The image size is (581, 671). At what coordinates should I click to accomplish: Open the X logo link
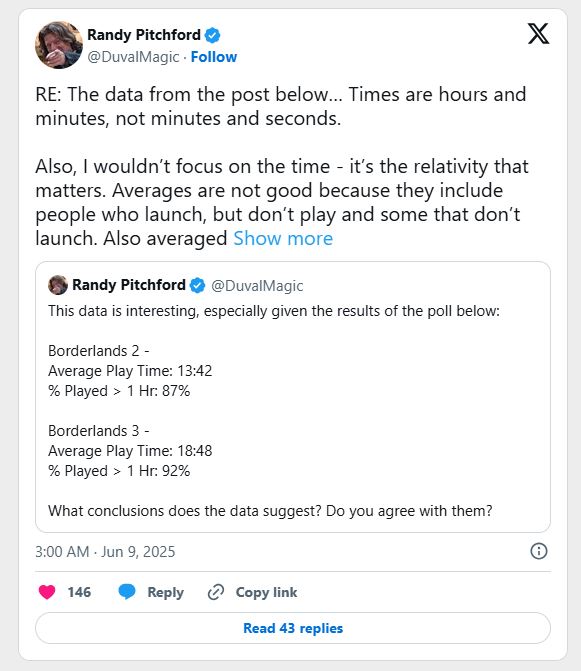point(538,34)
